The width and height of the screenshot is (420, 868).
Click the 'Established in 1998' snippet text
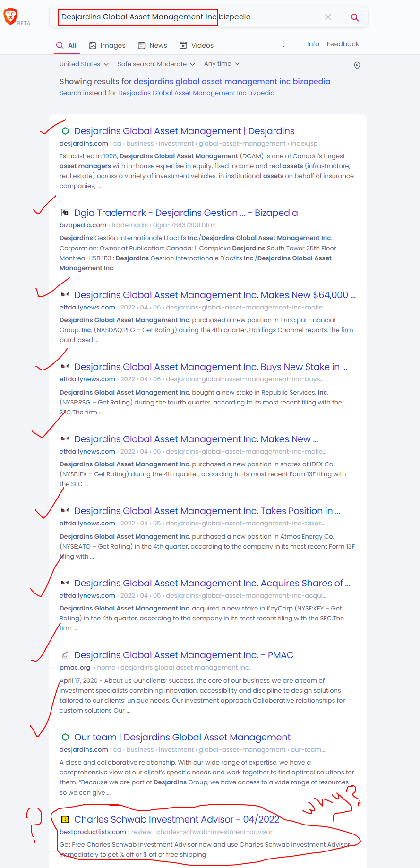pos(206,171)
